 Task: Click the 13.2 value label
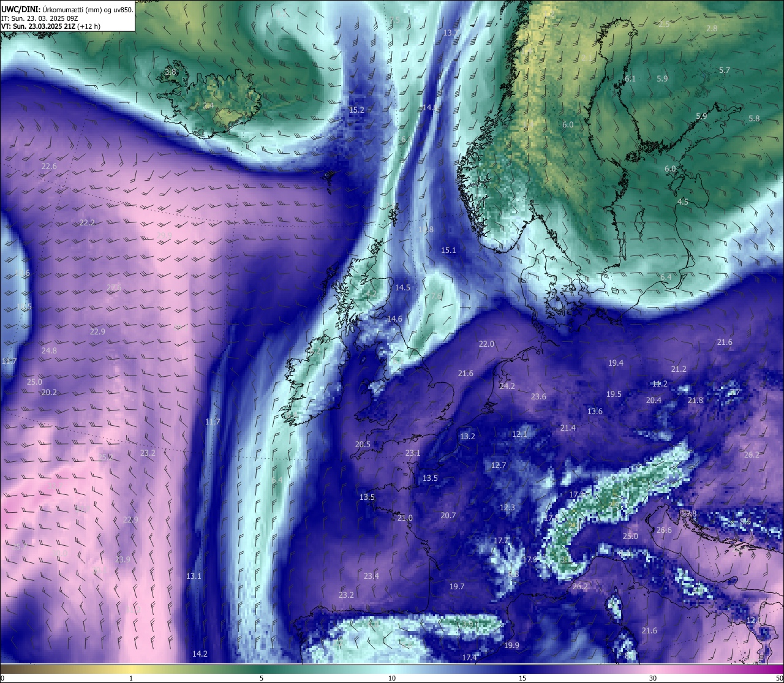(x=467, y=436)
